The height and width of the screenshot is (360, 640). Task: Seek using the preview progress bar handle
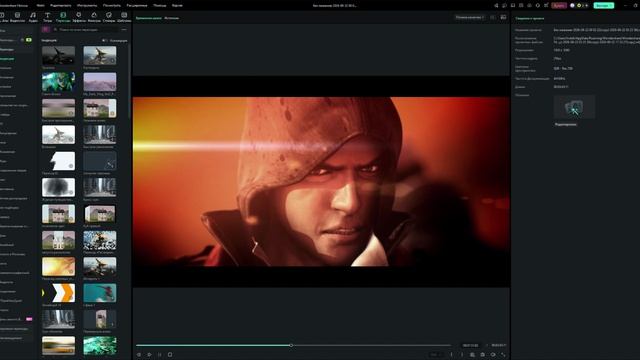[x=291, y=345]
